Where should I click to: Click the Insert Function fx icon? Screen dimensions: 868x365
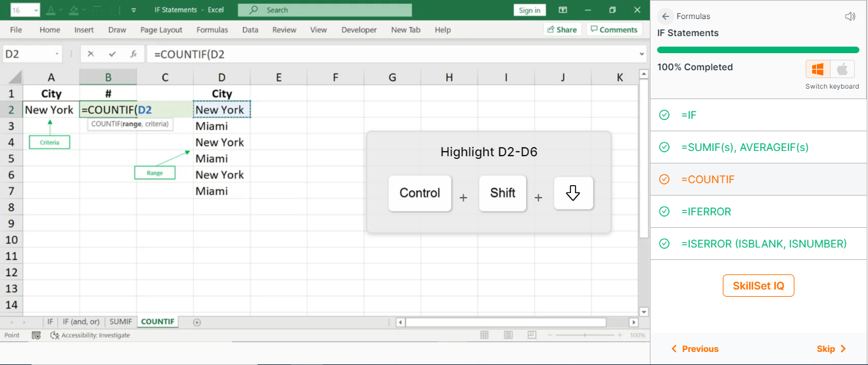pos(133,54)
